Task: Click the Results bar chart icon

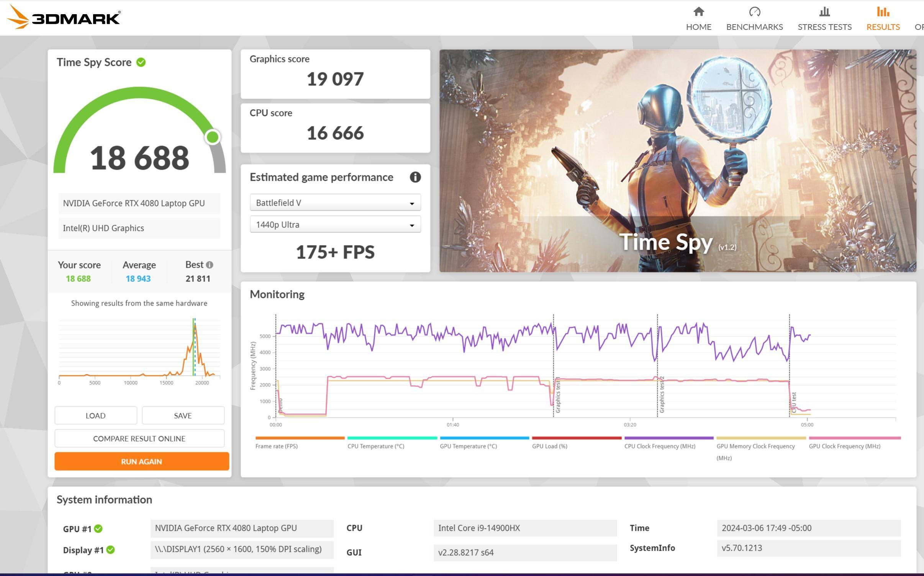Action: (883, 12)
